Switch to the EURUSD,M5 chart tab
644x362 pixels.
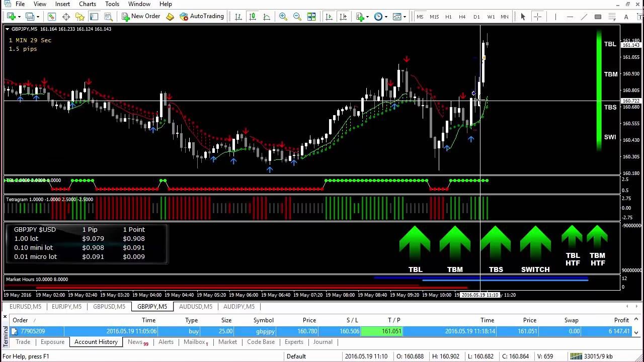point(25,307)
